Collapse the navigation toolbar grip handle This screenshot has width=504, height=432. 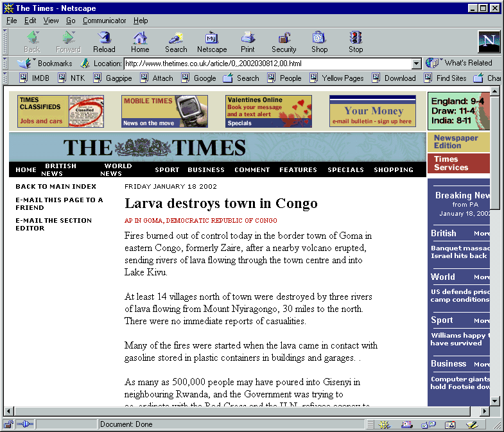[5, 42]
